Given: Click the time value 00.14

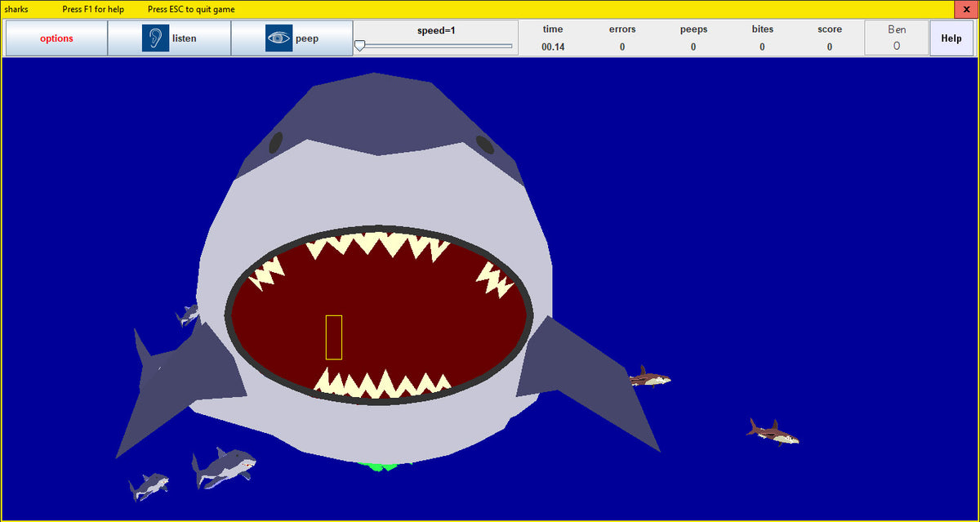Looking at the screenshot, I should (553, 47).
